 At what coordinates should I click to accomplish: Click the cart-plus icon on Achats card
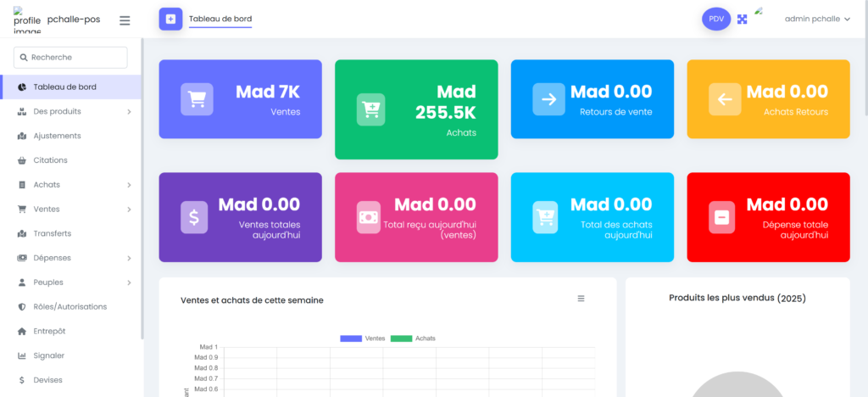click(370, 109)
